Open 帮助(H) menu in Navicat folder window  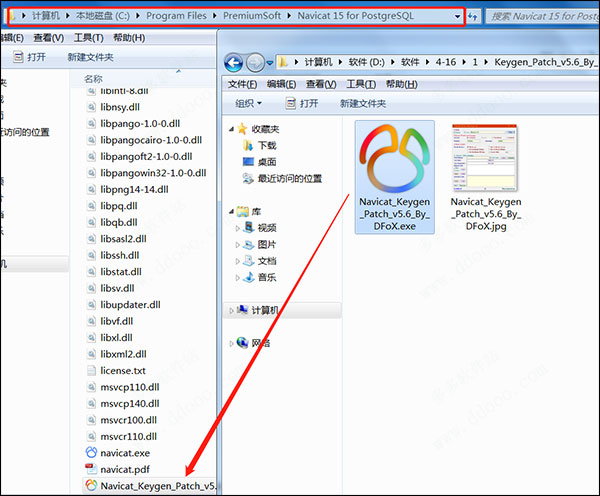coord(129,38)
